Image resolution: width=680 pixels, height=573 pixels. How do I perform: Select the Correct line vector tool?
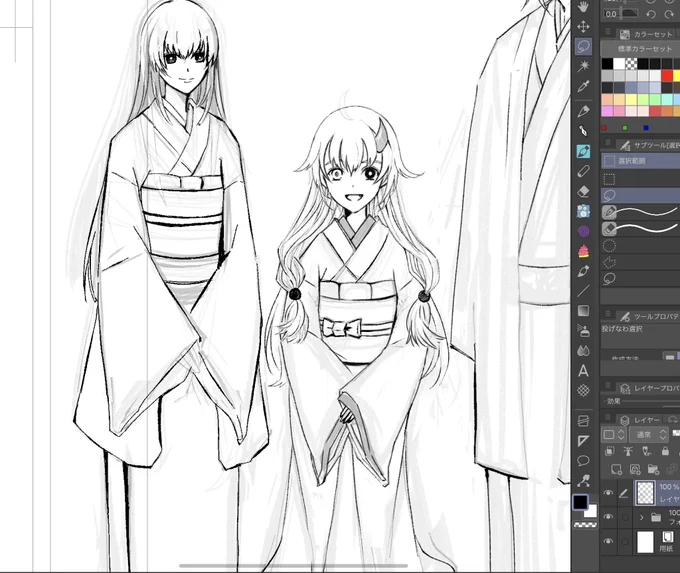pyautogui.click(x=584, y=481)
